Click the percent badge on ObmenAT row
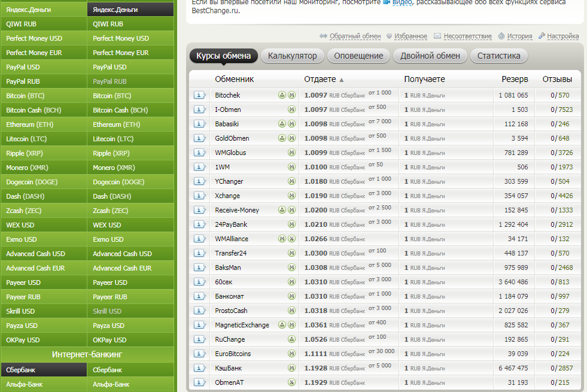Screen dimensions: 587x392 (x=291, y=382)
